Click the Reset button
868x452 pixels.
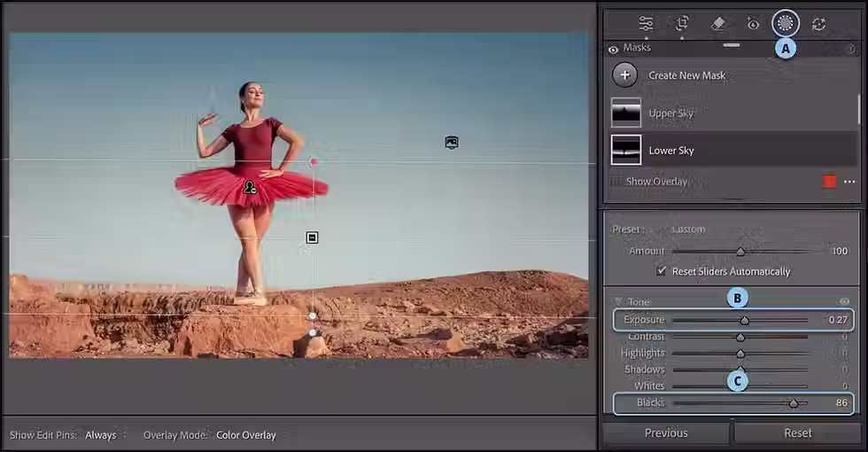[x=798, y=433]
